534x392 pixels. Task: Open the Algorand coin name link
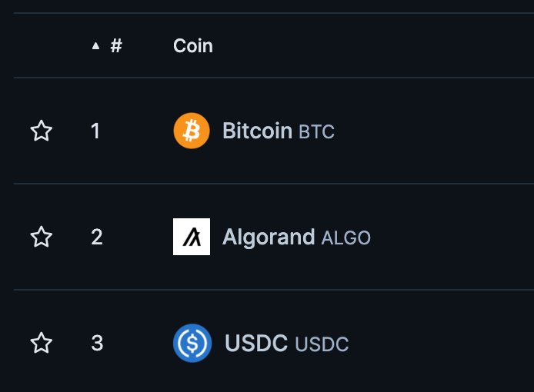[269, 237]
